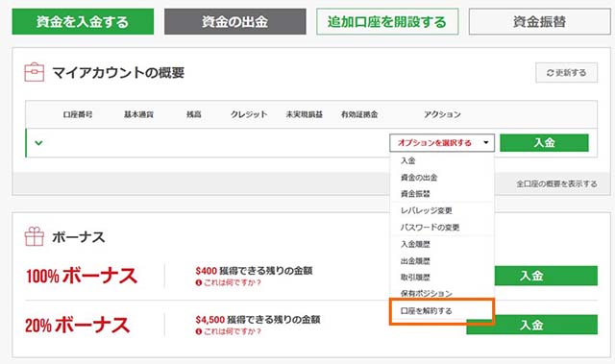Refresh the account overview with 更新する
The image size is (615, 364).
(566, 72)
